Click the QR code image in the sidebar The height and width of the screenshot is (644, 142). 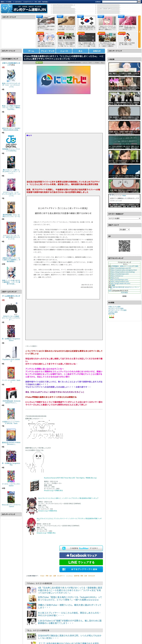124,246
